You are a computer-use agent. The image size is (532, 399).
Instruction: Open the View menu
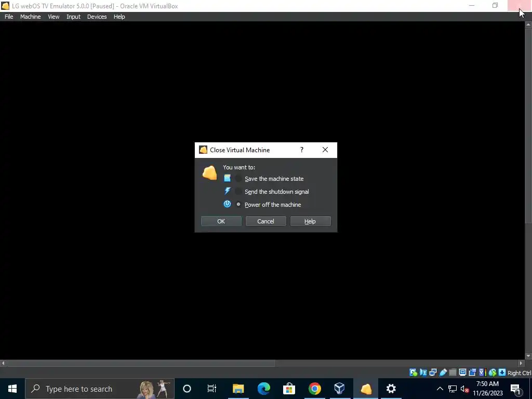(x=54, y=17)
